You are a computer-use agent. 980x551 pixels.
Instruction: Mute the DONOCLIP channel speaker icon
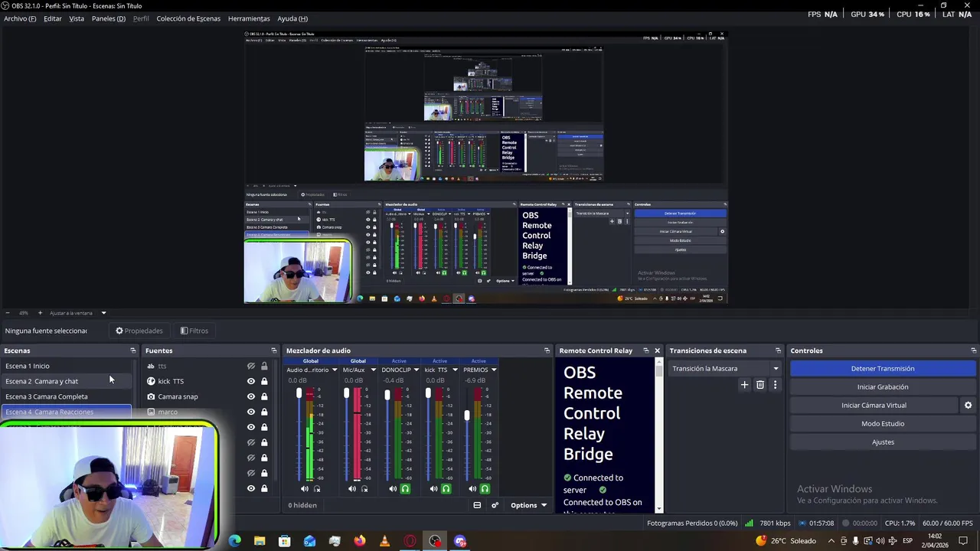393,489
